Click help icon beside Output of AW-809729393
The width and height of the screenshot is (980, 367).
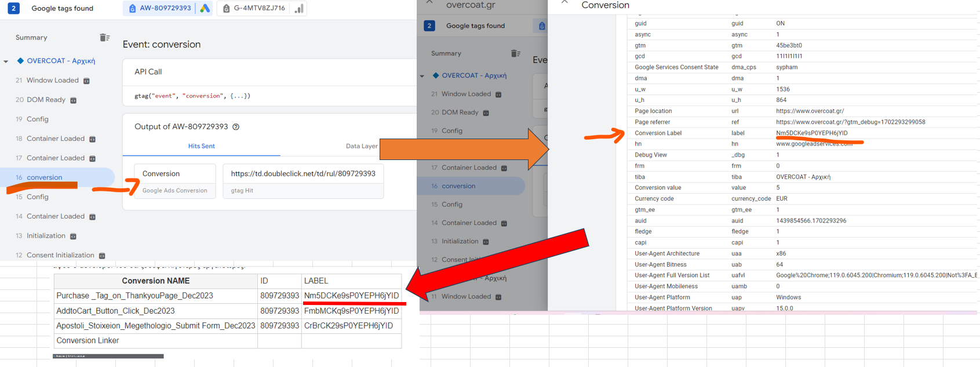236,126
